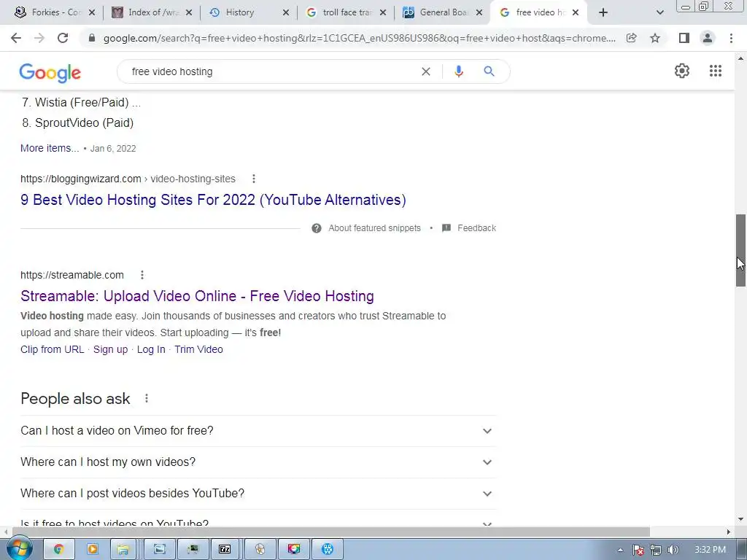The image size is (747, 560).
Task: Click the https://streamable.com URL text
Action: click(x=72, y=275)
